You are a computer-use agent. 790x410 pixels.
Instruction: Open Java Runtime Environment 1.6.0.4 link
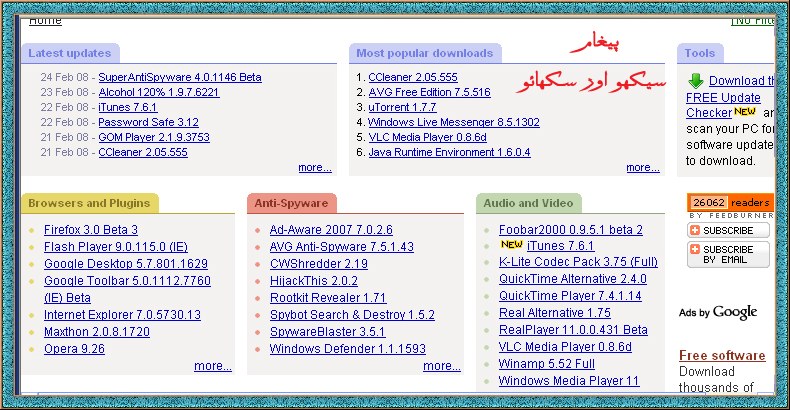449,153
